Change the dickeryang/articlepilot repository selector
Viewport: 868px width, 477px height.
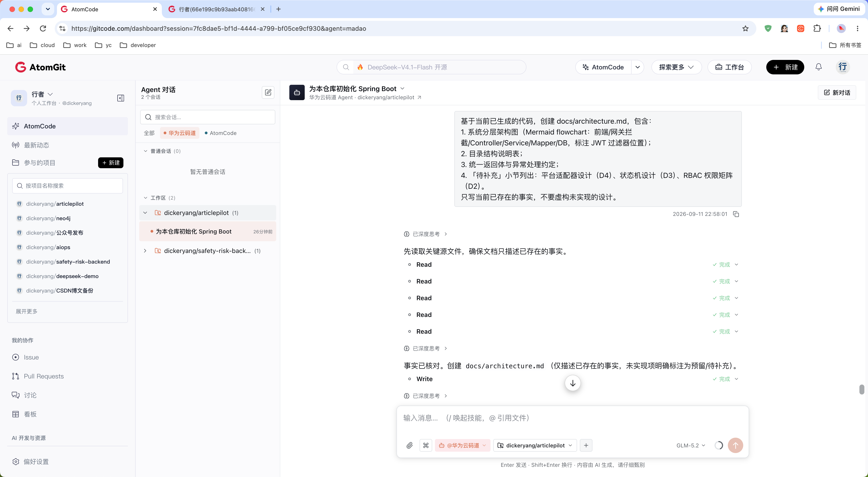coord(535,445)
